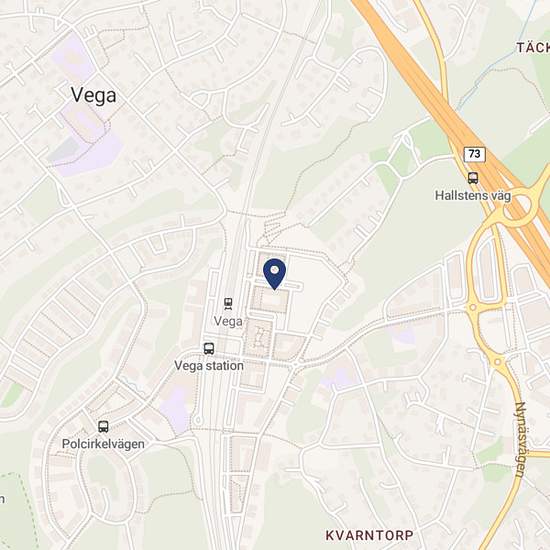Click the Vega district name label
The height and width of the screenshot is (550, 550).
pyautogui.click(x=93, y=95)
